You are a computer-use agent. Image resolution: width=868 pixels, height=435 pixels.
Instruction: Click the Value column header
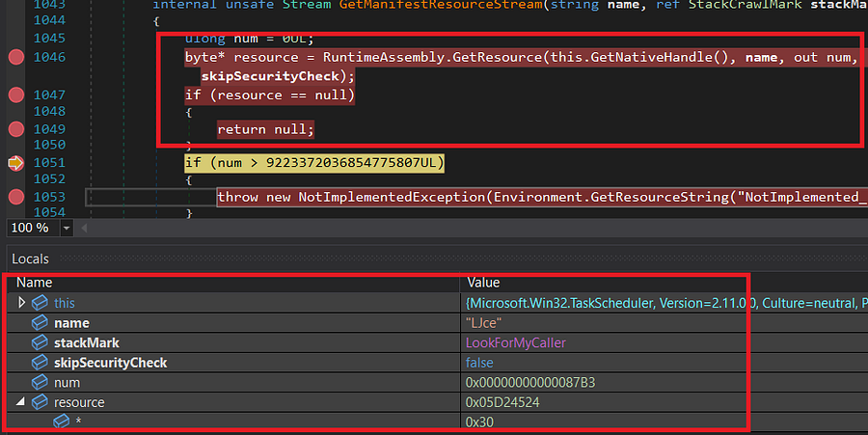pyautogui.click(x=483, y=283)
